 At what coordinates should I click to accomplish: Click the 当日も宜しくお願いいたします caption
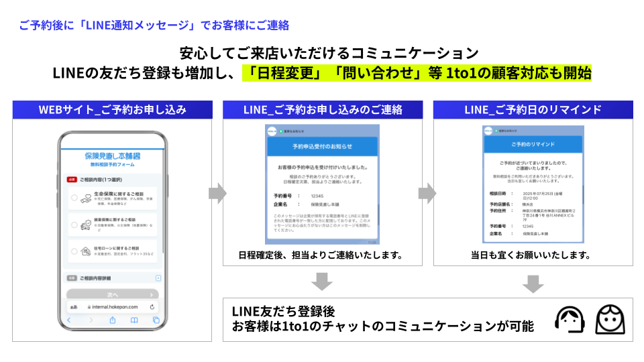click(x=531, y=255)
